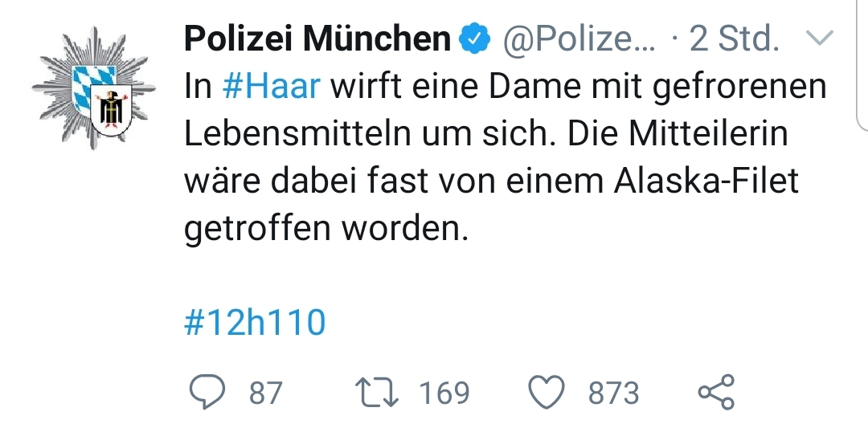Expand the tweet options chevron
The image size is (868, 436).
[x=820, y=37]
